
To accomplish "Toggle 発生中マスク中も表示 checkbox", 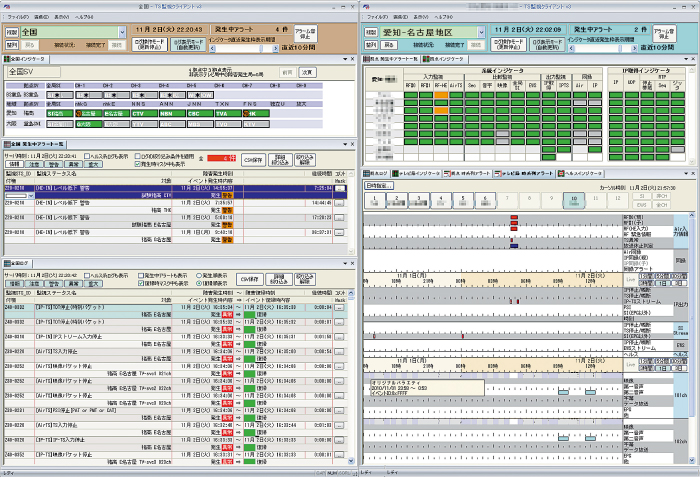I will click(x=145, y=164).
